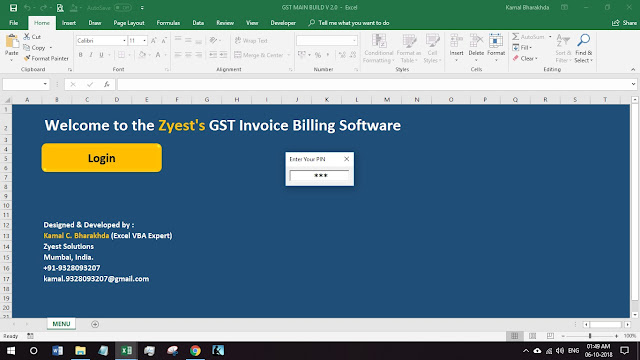Open the Calibri font name dropdown
The width and height of the screenshot is (640, 360).
pyautogui.click(x=124, y=41)
